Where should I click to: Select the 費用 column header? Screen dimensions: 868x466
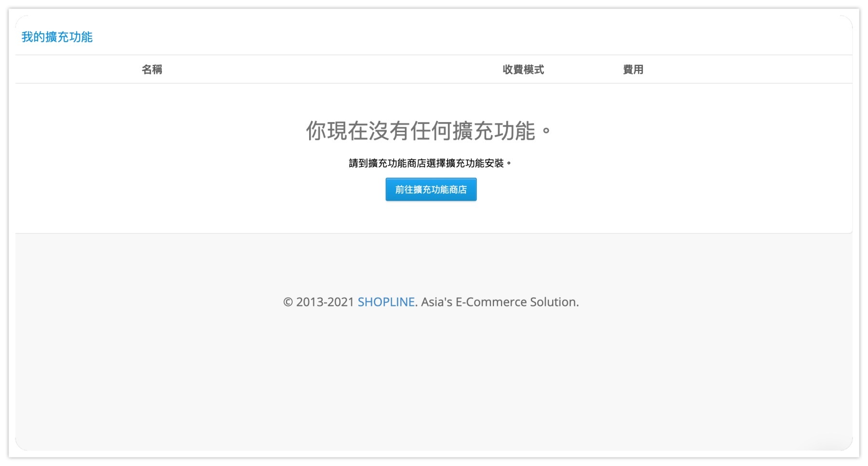coord(633,69)
